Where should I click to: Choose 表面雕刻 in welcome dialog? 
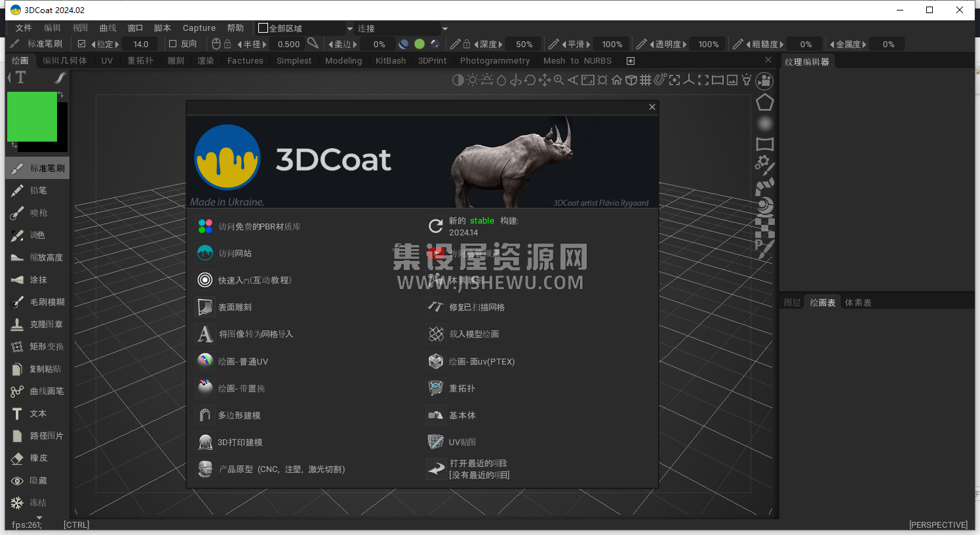[x=235, y=307]
